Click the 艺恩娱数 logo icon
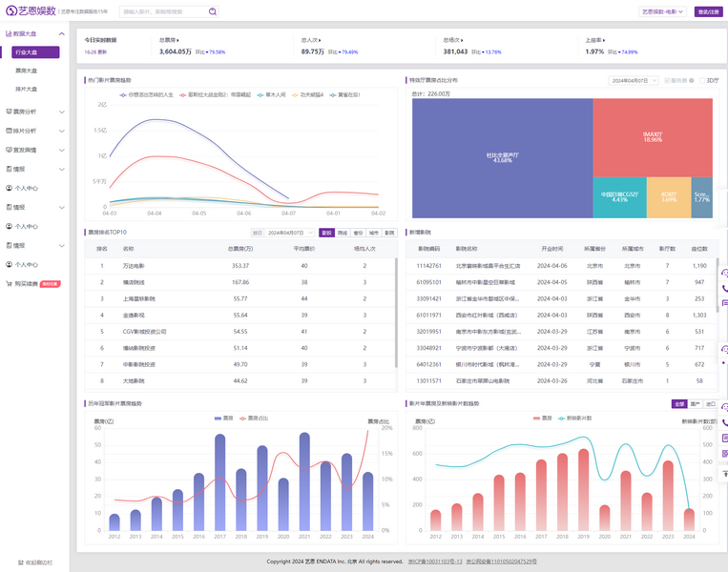728x572 pixels. click(11, 11)
